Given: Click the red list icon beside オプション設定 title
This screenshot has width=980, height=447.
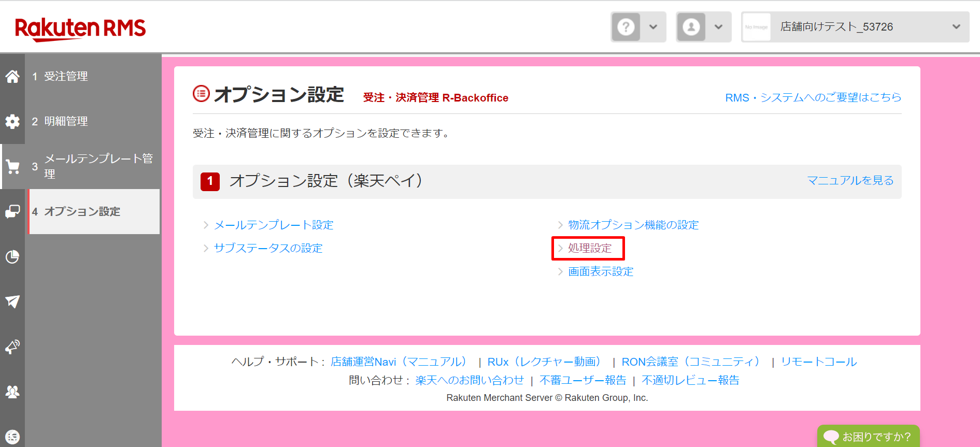Looking at the screenshot, I should click(x=201, y=94).
